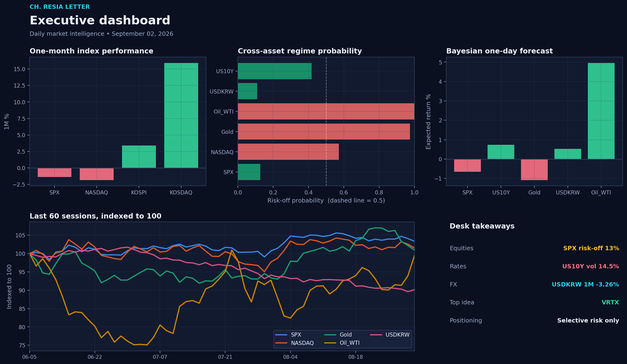The width and height of the screenshot is (627, 364).
Task: Click the Oil_WTI x-axis label in Bayesian forecast
Action: 601,192
